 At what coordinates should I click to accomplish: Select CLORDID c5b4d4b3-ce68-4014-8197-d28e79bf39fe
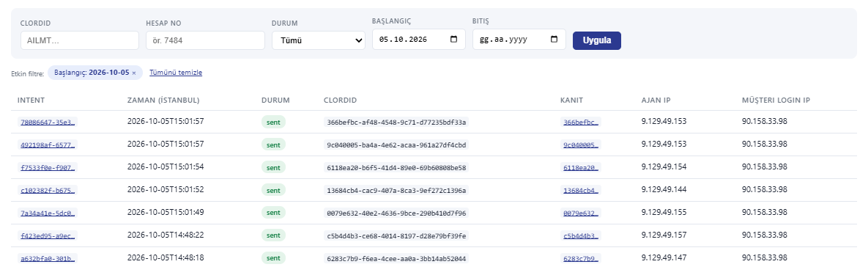pos(396,236)
